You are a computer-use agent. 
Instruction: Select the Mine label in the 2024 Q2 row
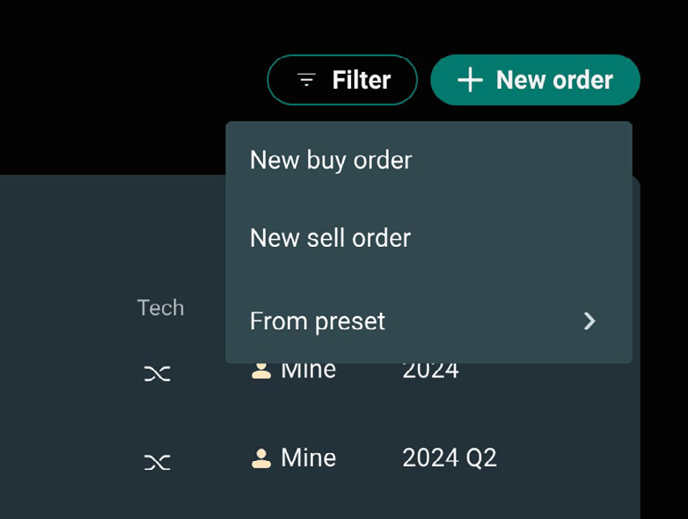click(x=308, y=458)
